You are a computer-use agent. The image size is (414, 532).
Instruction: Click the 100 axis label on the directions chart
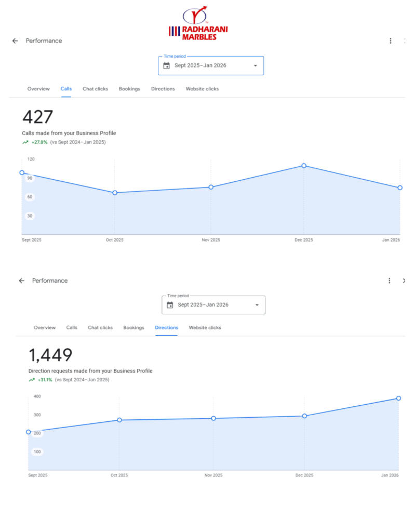[37, 451]
